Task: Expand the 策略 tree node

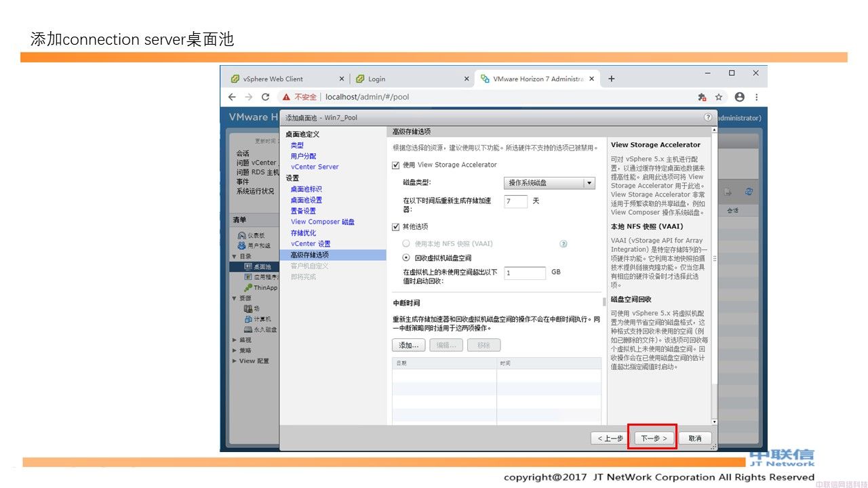Action: point(235,350)
